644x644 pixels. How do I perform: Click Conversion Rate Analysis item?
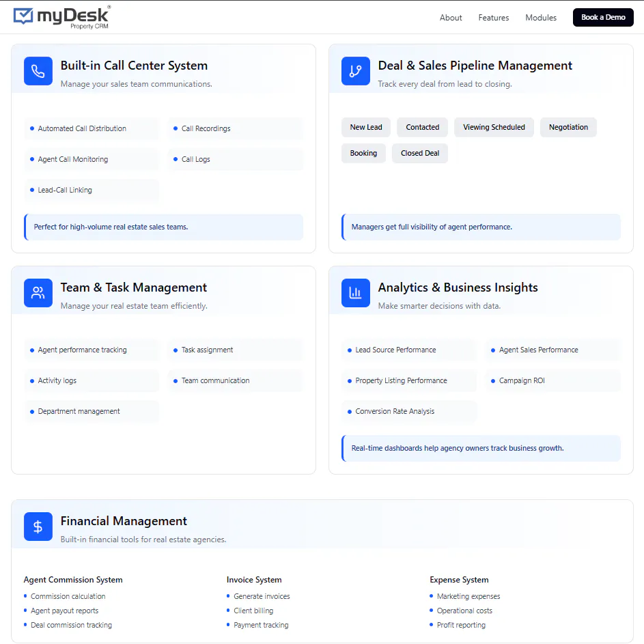point(409,412)
